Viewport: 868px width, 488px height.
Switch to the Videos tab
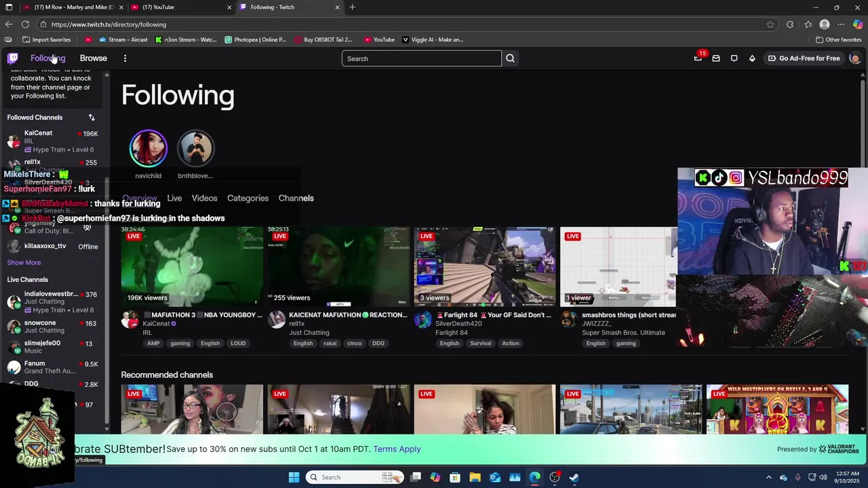click(x=204, y=198)
